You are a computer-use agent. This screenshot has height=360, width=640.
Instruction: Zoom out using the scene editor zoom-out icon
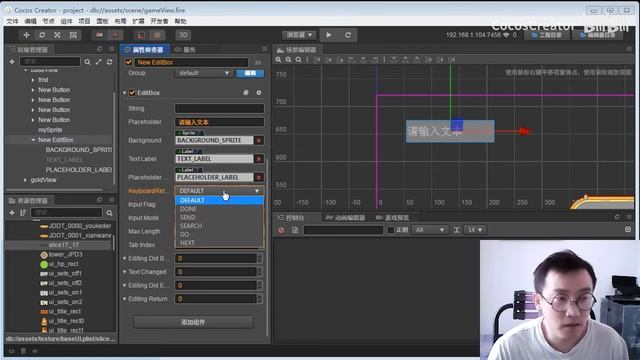288,60
